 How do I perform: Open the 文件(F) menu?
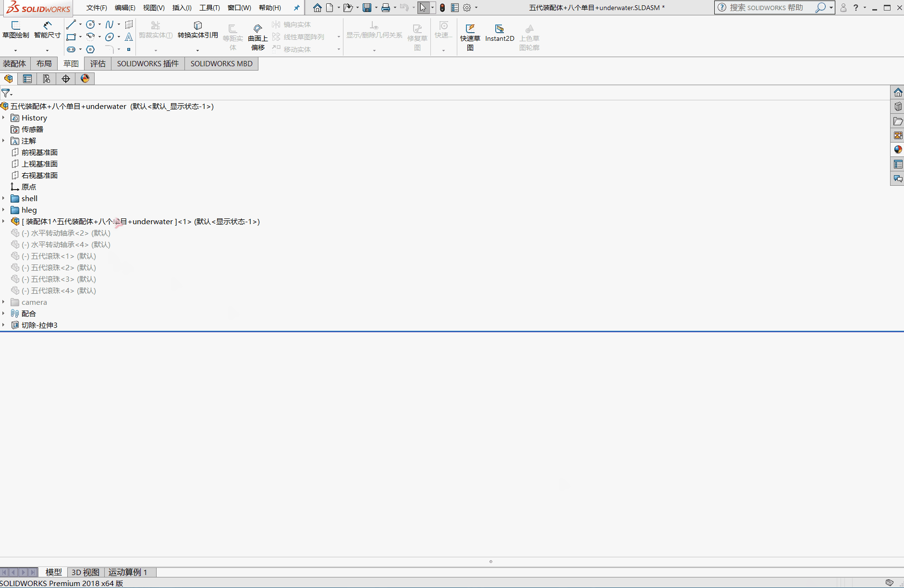(97, 8)
